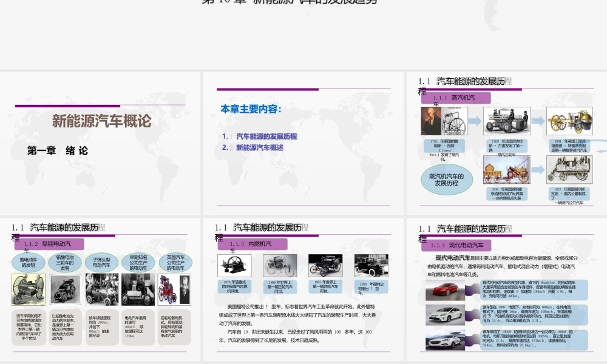This screenshot has height=364, width=607.
Task: Open the 本章主要内容 slide thumbnail
Action: [x=303, y=143]
